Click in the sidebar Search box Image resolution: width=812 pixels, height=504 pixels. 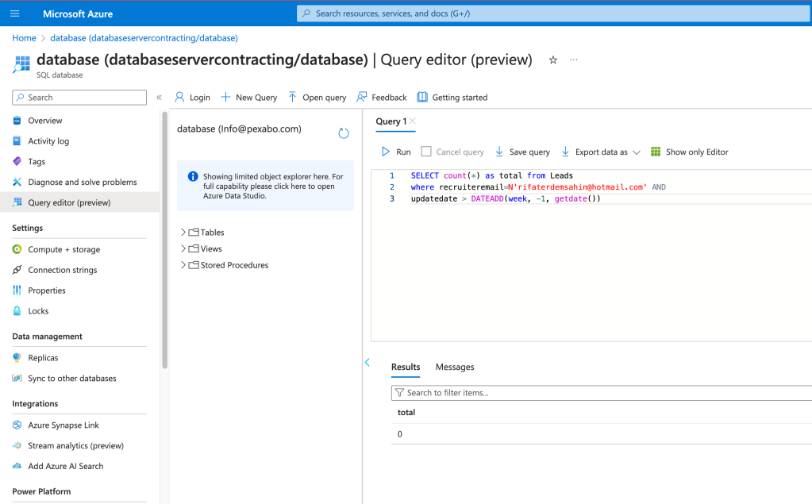pos(79,98)
